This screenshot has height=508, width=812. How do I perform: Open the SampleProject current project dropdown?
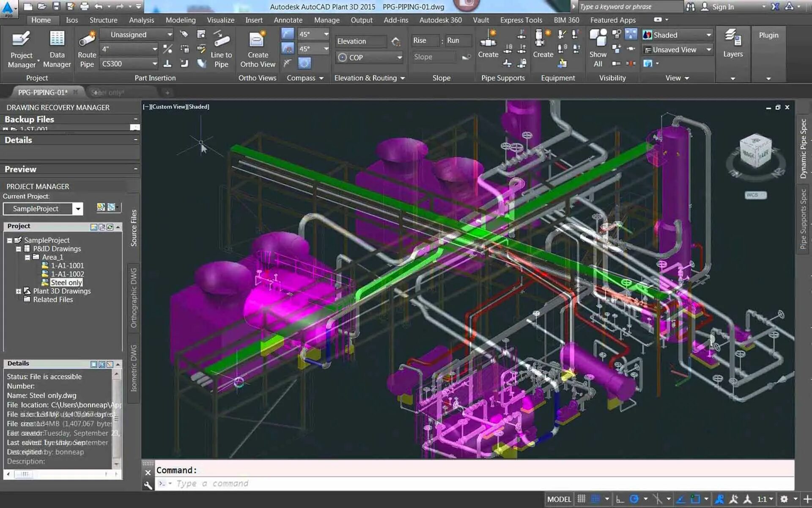(78, 209)
